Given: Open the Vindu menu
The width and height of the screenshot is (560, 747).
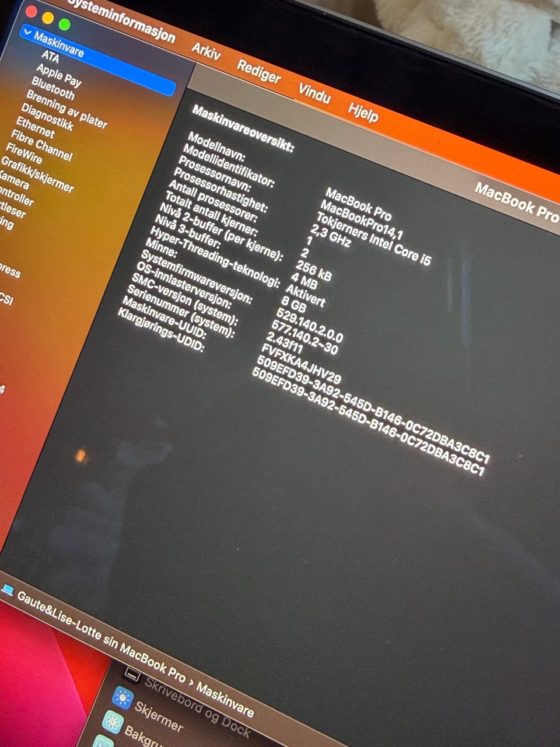Looking at the screenshot, I should coord(314,93).
